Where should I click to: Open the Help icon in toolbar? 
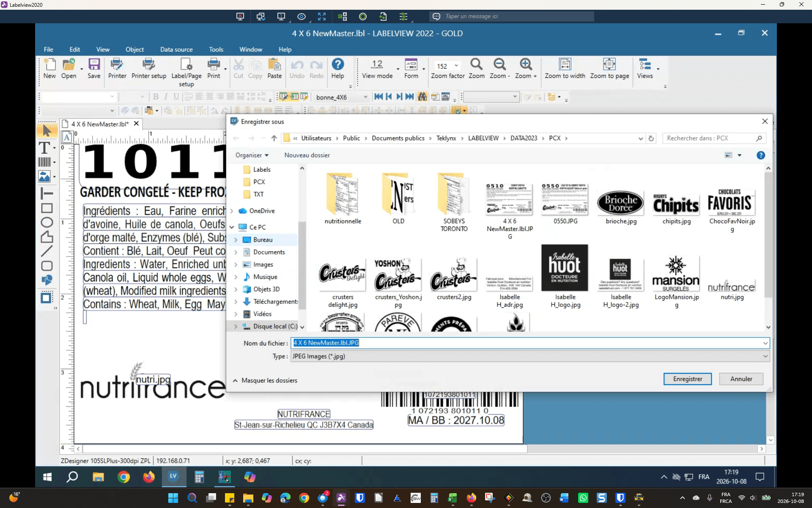(x=337, y=69)
